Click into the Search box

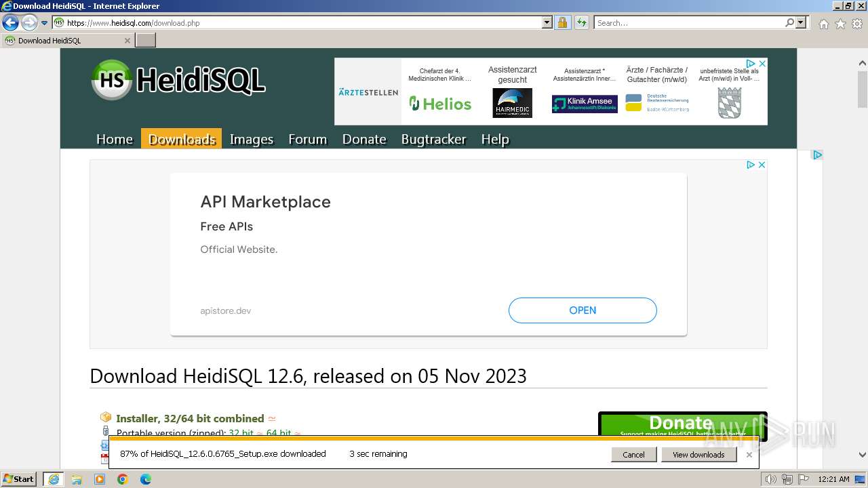click(690, 23)
